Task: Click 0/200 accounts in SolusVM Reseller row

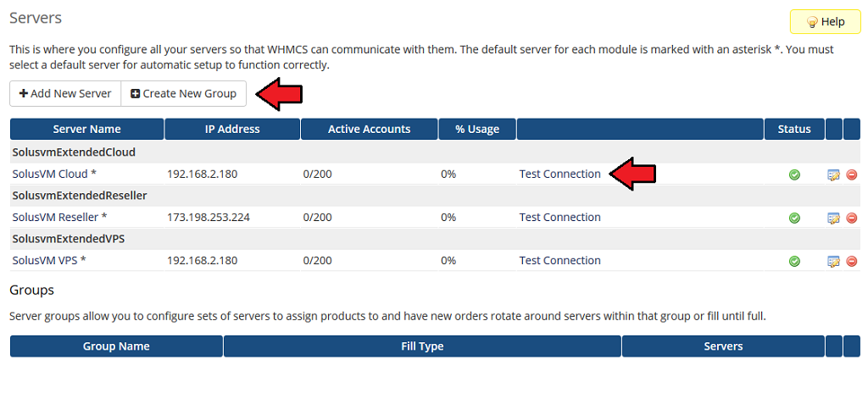Action: coord(318,217)
